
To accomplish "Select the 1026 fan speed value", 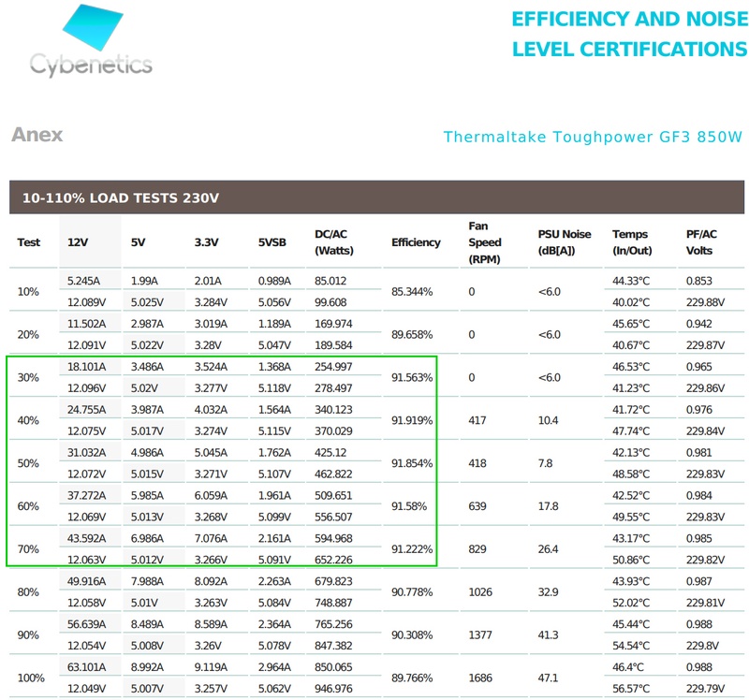I will pyautogui.click(x=480, y=592).
